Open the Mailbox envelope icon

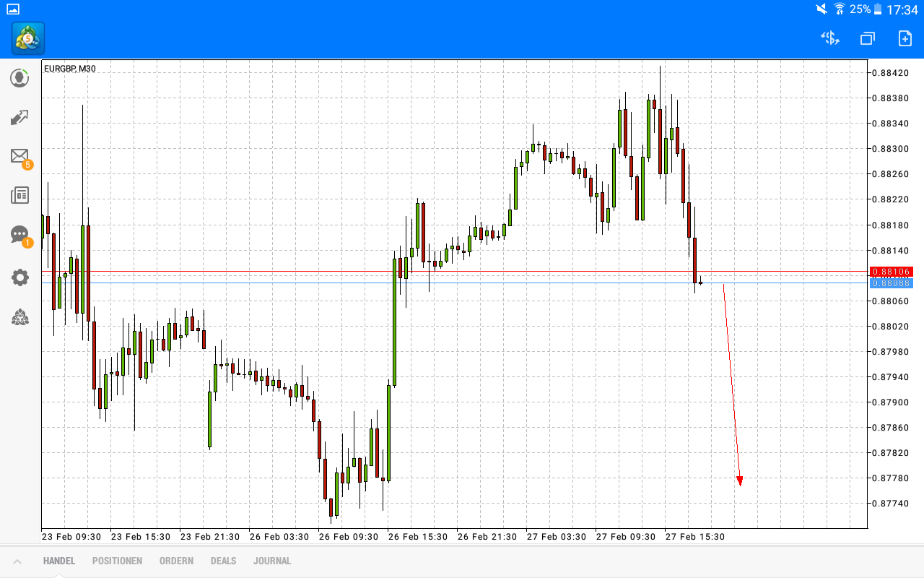coord(20,157)
